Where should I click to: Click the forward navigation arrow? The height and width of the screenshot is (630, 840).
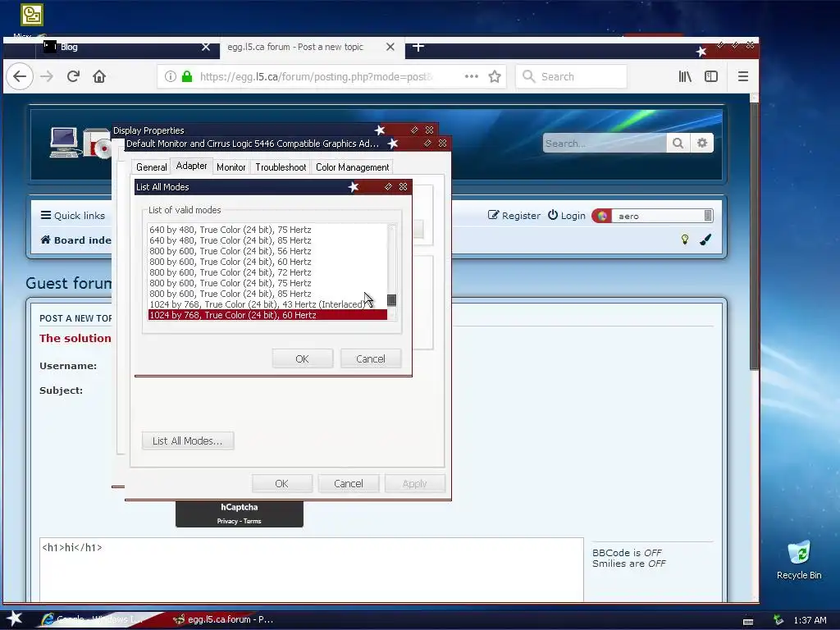tap(47, 76)
